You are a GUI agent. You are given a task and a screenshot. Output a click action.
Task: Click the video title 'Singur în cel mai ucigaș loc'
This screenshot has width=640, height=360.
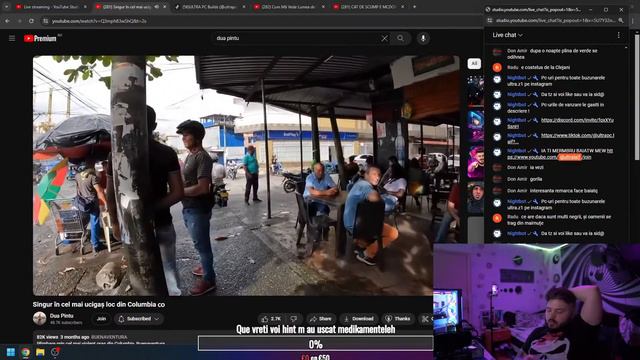(x=99, y=304)
